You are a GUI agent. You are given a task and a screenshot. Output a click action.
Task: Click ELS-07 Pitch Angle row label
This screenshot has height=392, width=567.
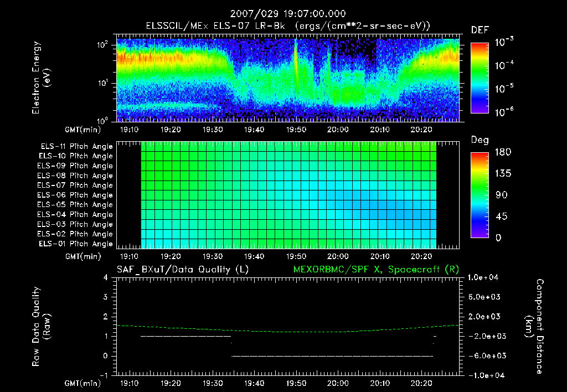point(75,185)
